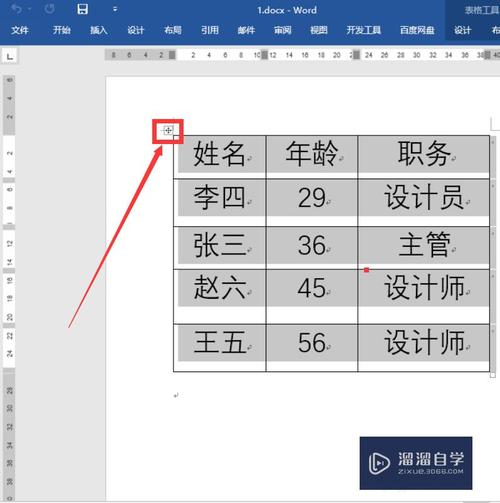Click the 溜溜自学 watermark logo
The image size is (500, 503).
[416, 463]
